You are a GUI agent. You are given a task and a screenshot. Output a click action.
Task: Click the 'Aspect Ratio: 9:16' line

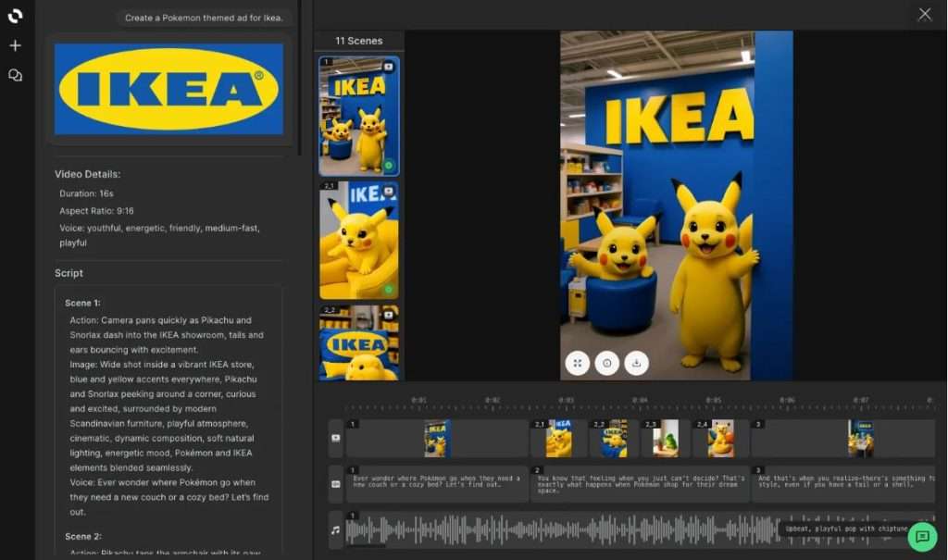point(96,210)
